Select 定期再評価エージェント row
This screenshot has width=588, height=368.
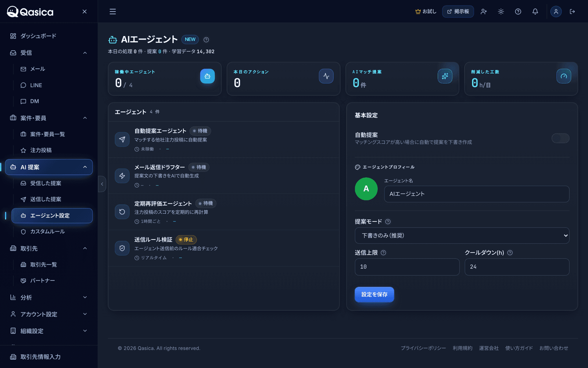coord(223,212)
